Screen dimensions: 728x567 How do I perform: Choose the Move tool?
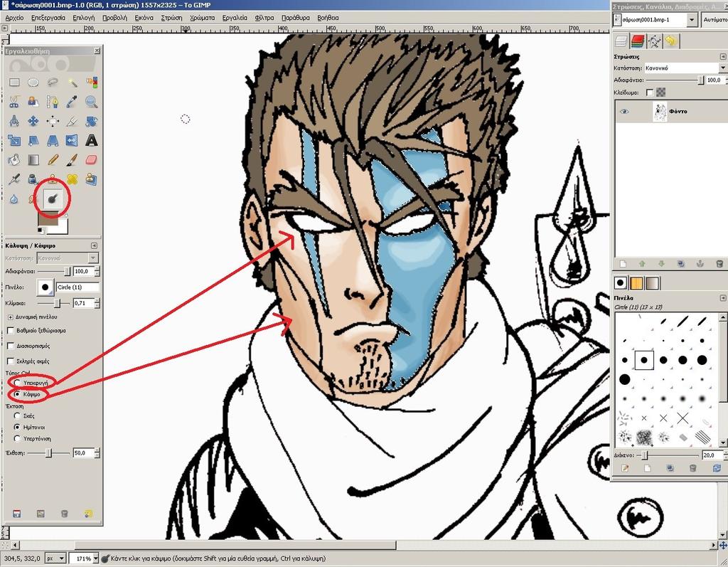click(x=33, y=122)
